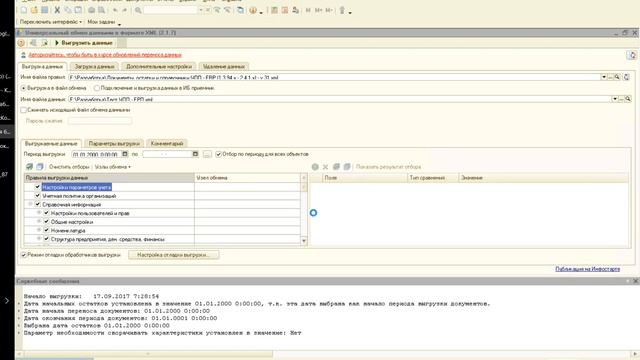Click the green check-all icon above export rules

(29, 167)
